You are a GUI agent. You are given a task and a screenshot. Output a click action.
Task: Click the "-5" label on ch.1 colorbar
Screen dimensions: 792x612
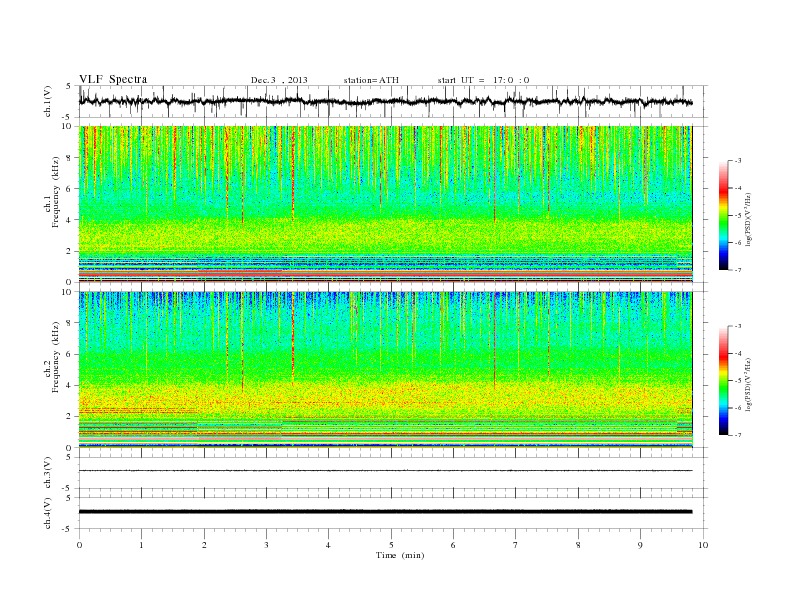click(x=738, y=216)
